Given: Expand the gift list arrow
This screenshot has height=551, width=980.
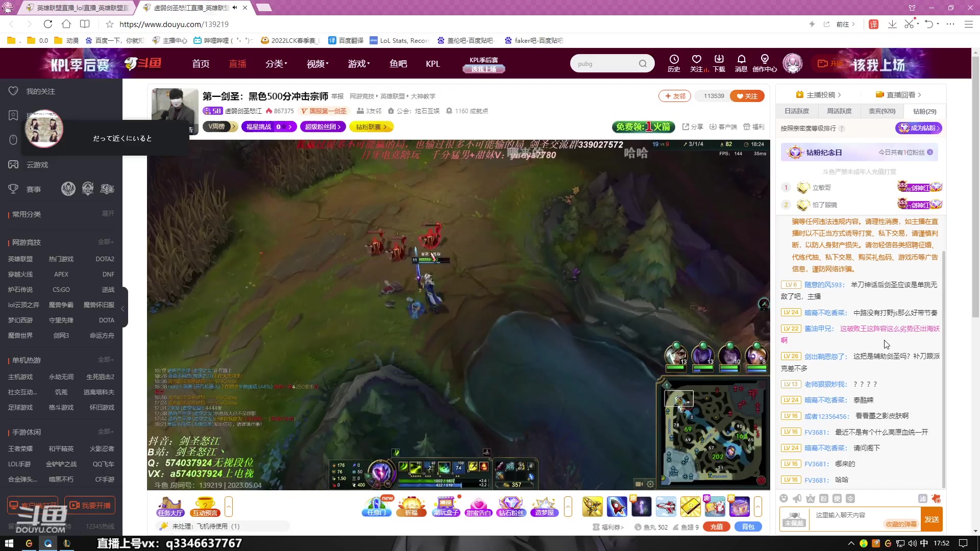Looking at the screenshot, I should [x=758, y=506].
